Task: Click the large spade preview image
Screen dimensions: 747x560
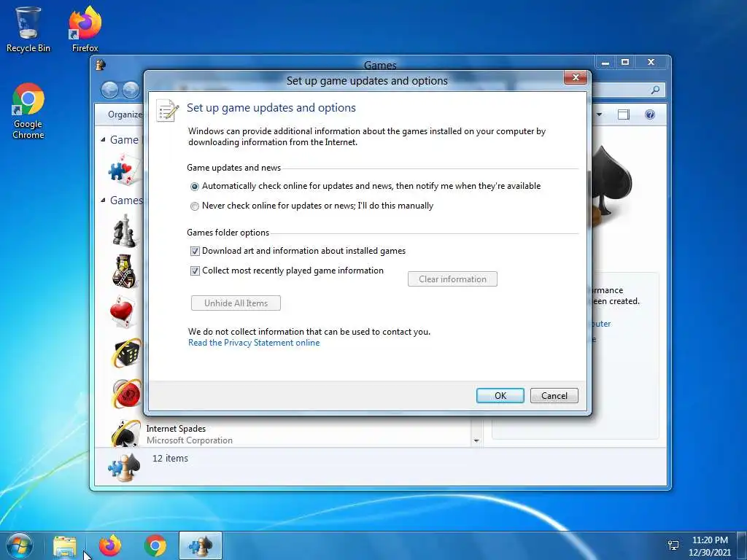Action: click(612, 186)
